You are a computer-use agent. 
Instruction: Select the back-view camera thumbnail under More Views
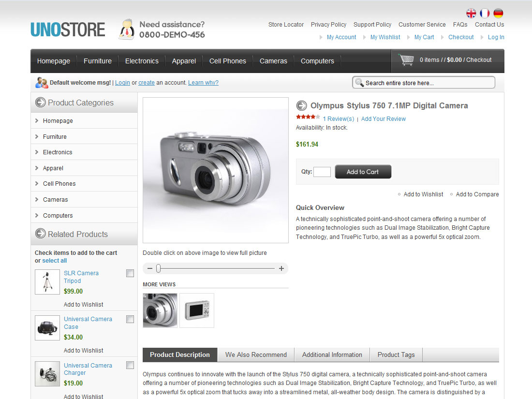click(x=197, y=310)
